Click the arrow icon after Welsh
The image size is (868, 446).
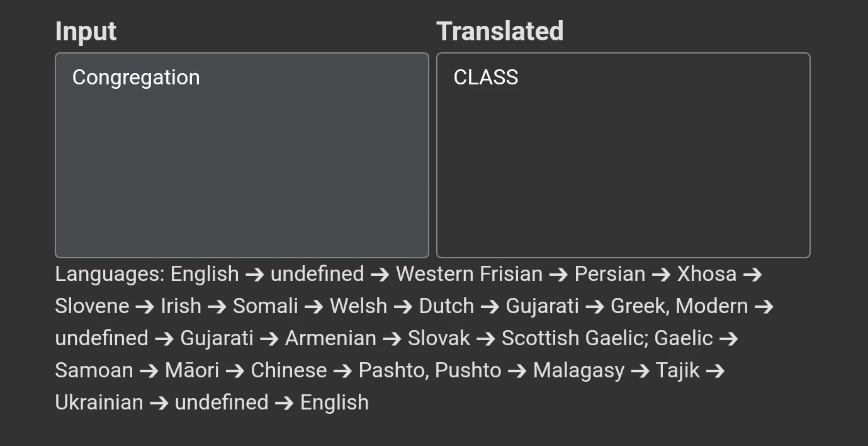[x=402, y=306]
